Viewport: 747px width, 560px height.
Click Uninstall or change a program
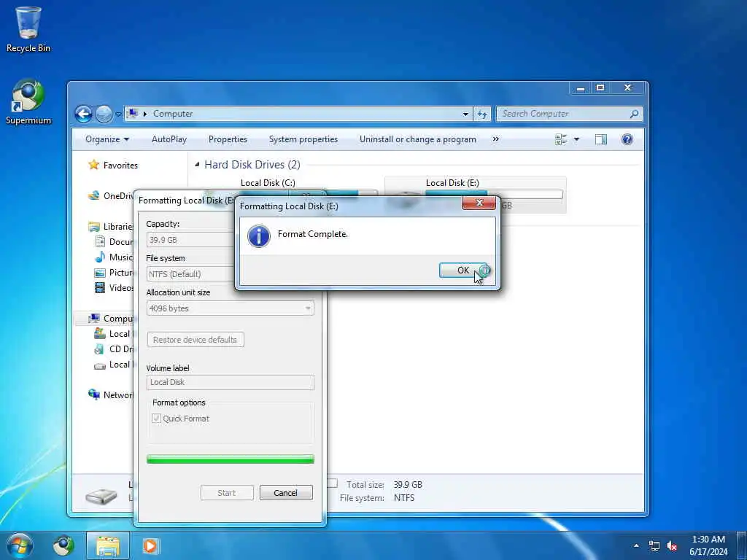tap(418, 139)
